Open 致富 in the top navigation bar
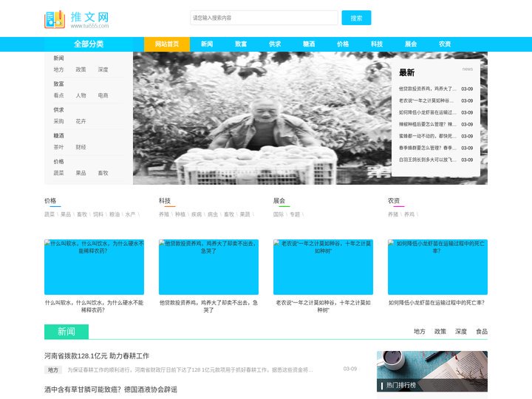This screenshot has width=532, height=399. [241, 44]
